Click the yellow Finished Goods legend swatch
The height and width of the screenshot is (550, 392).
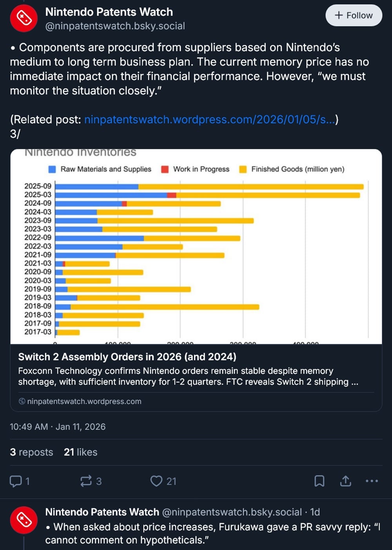coord(243,169)
